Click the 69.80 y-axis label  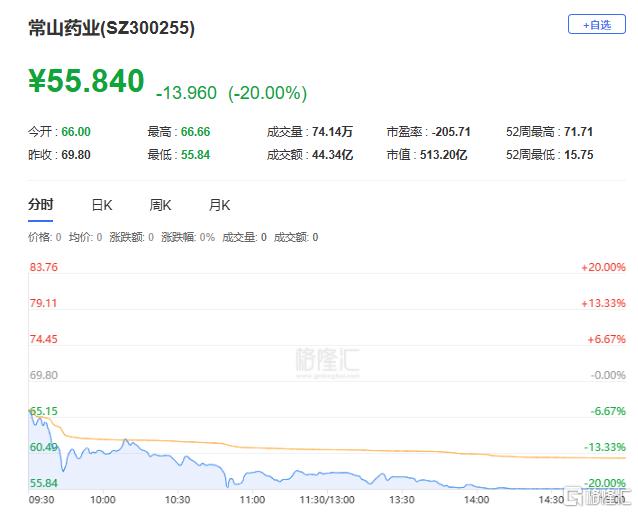pyautogui.click(x=44, y=375)
